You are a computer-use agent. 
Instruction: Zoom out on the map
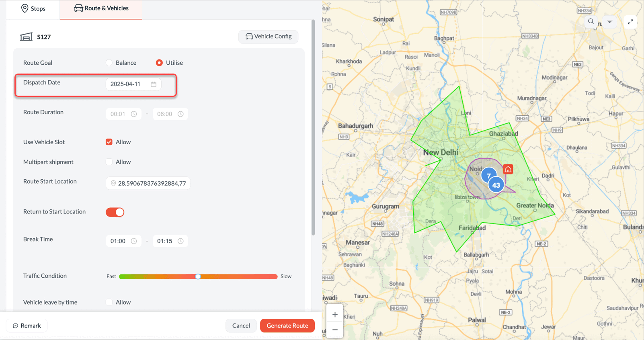335,330
